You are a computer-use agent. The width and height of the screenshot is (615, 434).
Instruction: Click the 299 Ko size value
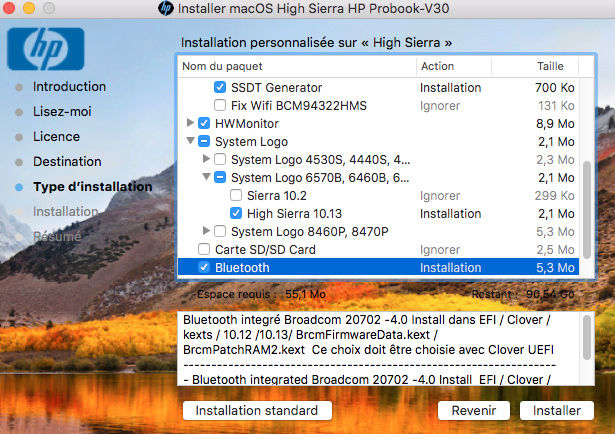pos(555,196)
